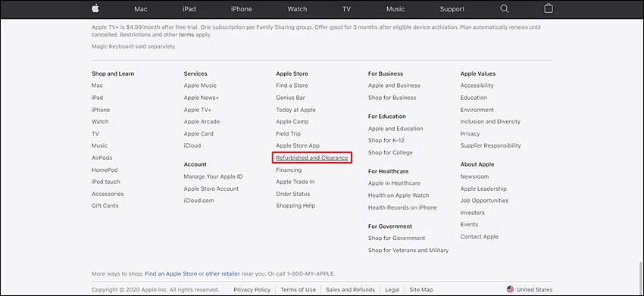Open the iPad navigation item
This screenshot has width=644, height=296.
[189, 9]
